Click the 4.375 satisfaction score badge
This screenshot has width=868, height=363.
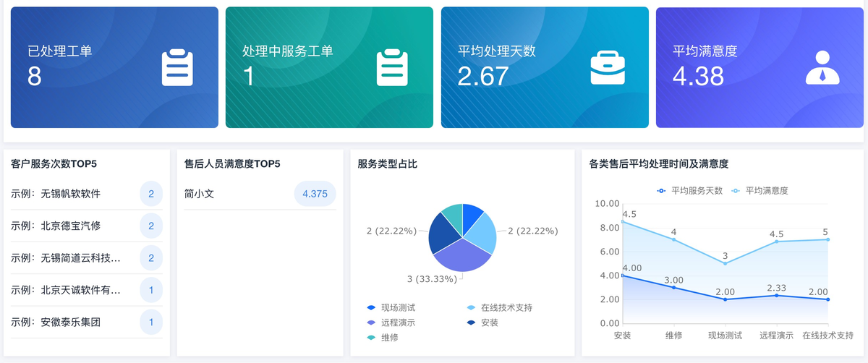(315, 194)
